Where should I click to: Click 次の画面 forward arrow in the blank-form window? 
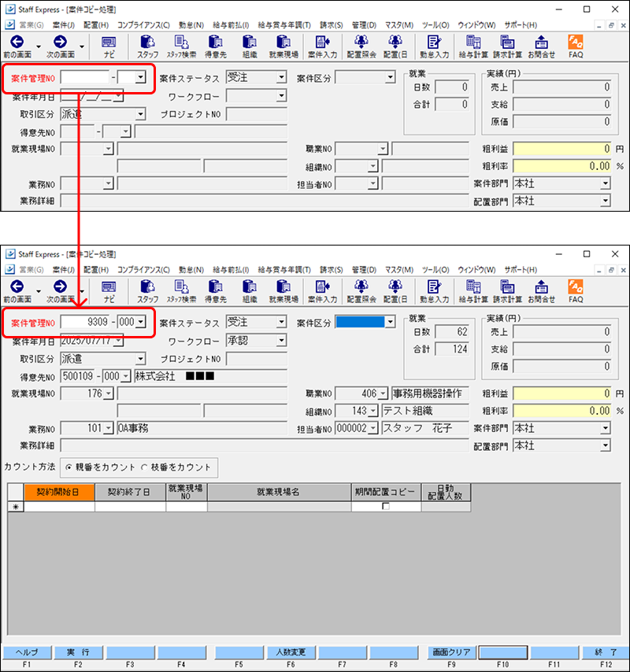pos(60,42)
